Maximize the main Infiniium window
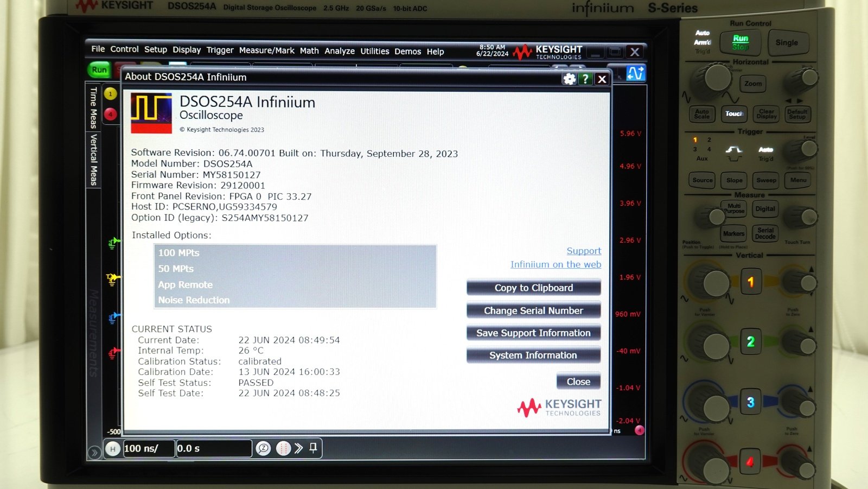868x489 pixels. tap(615, 52)
